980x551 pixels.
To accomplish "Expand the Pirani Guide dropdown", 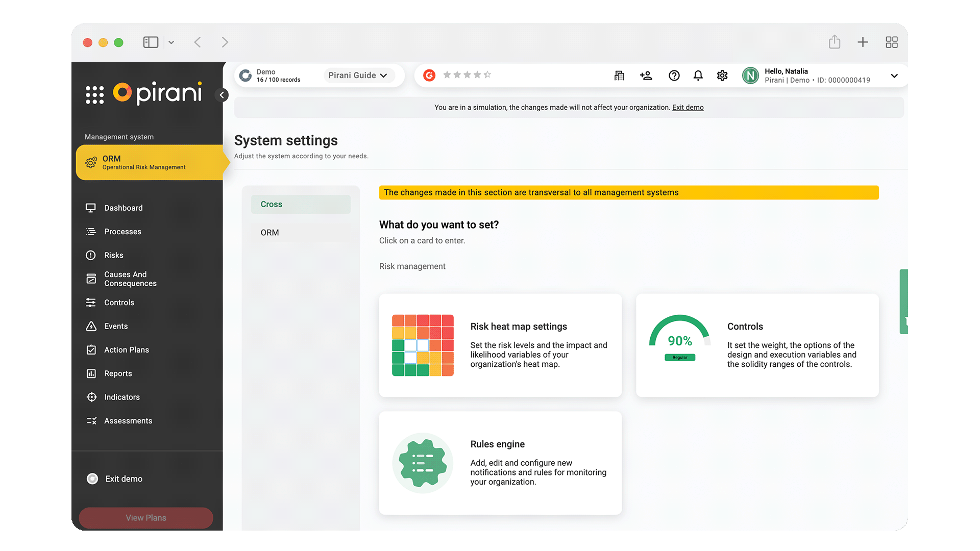I will [358, 76].
